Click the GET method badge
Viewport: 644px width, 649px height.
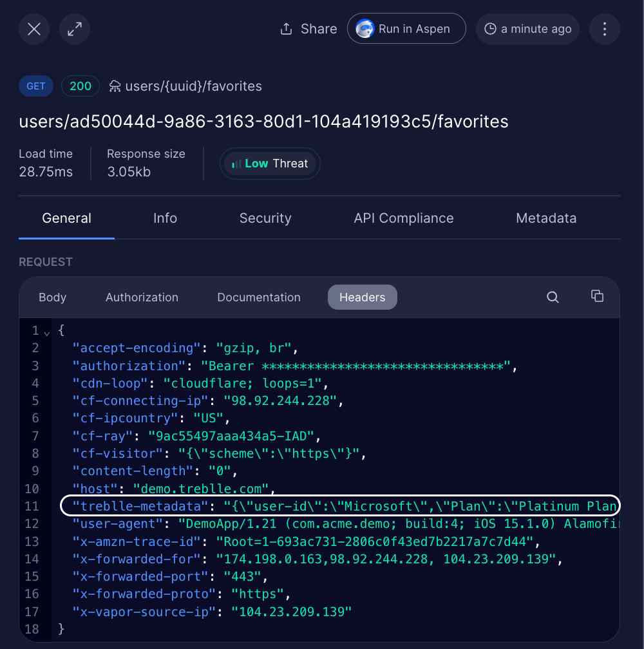[35, 86]
